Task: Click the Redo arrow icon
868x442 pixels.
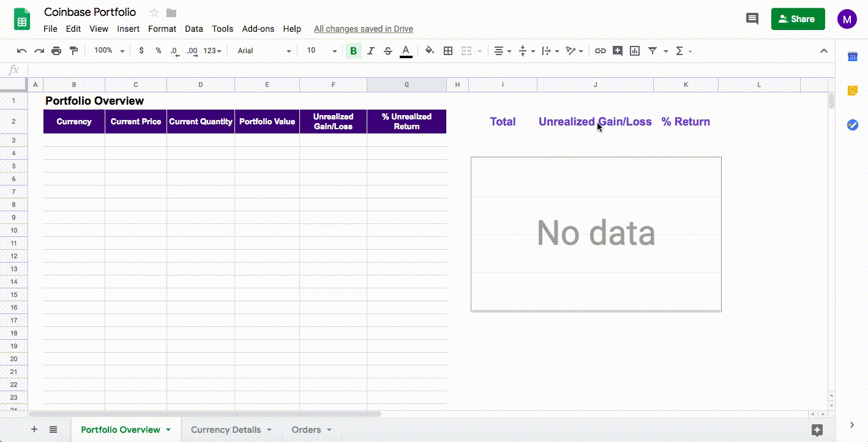Action: point(39,51)
